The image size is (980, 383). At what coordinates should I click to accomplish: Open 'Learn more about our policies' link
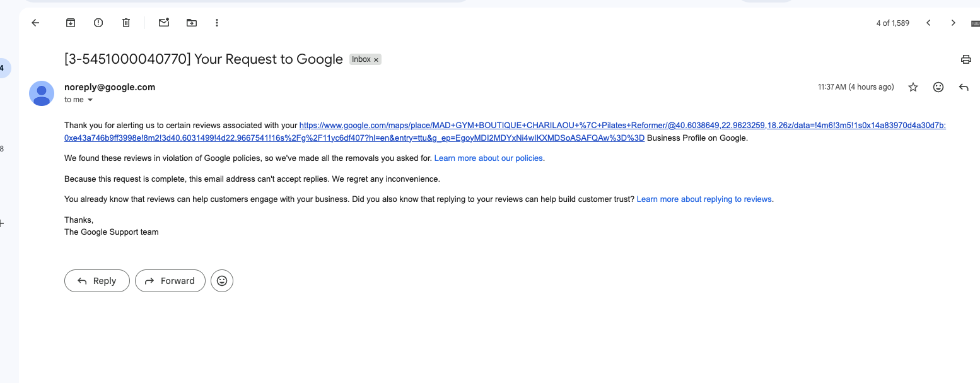(489, 158)
